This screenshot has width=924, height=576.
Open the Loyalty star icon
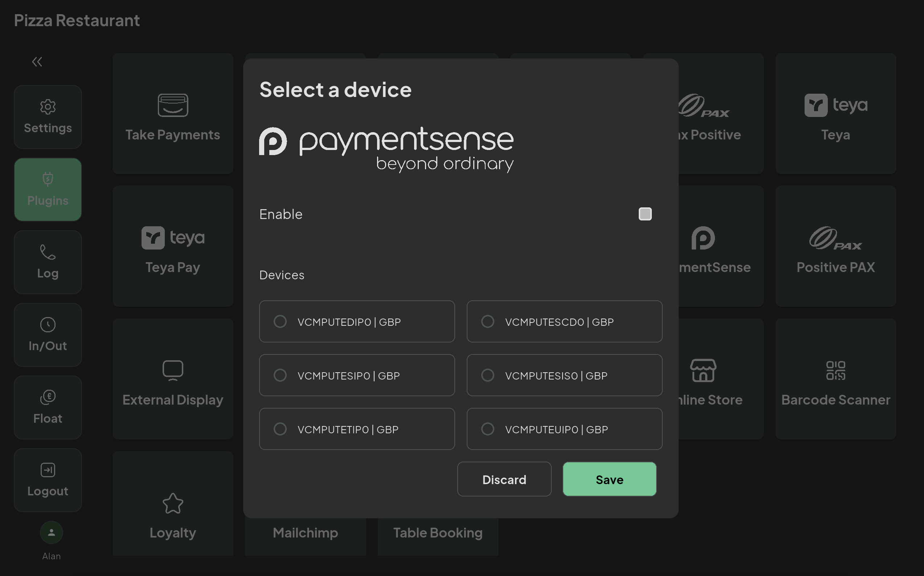point(173,503)
